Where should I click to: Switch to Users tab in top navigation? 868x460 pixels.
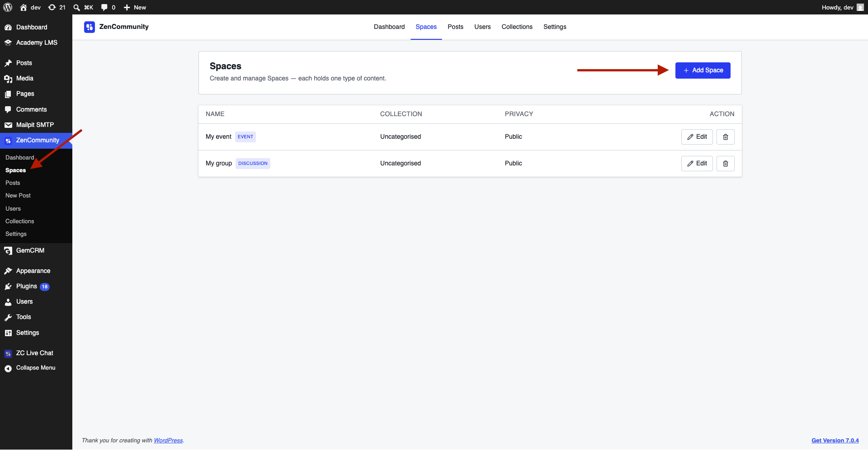tap(482, 27)
